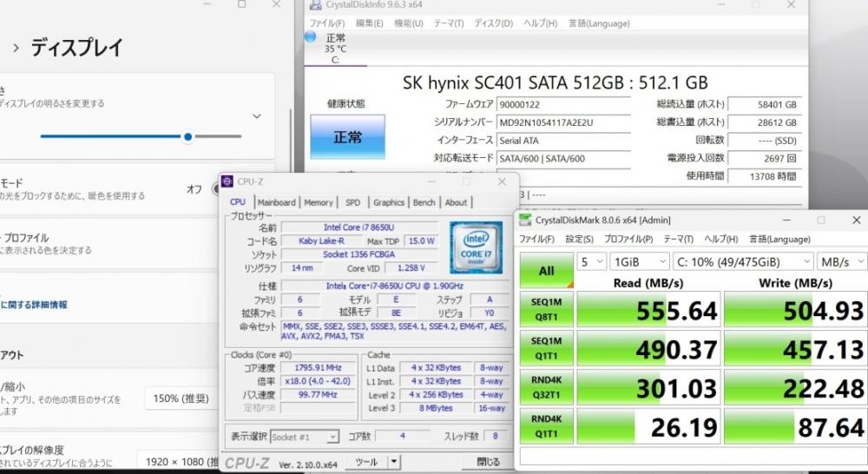Click the CrystalDiskInfo app icon in title bar

tap(314, 5)
